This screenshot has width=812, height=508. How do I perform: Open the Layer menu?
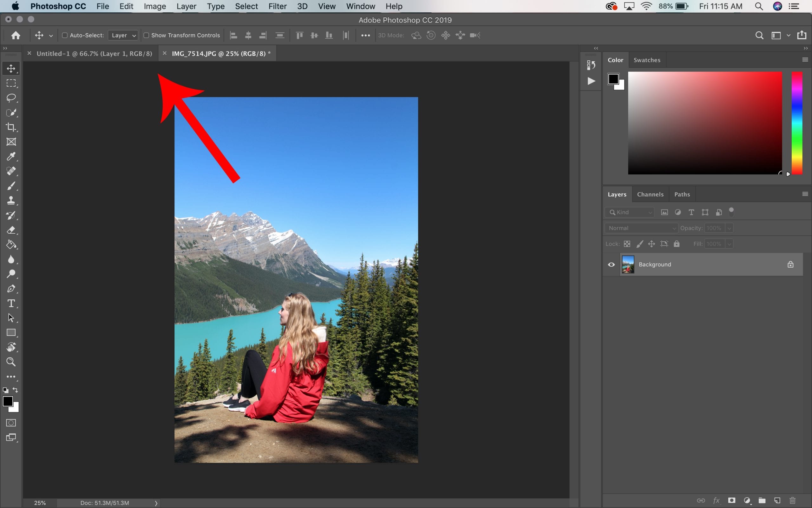[x=186, y=6]
